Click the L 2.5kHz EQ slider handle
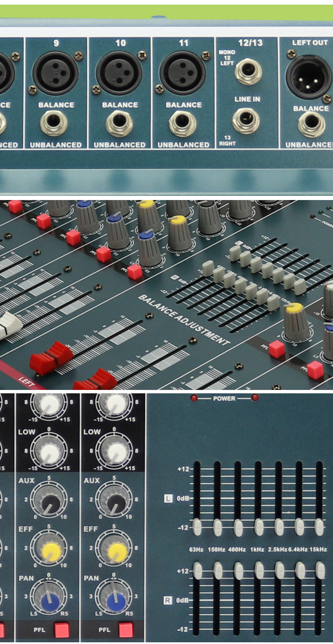 pyautogui.click(x=279, y=528)
